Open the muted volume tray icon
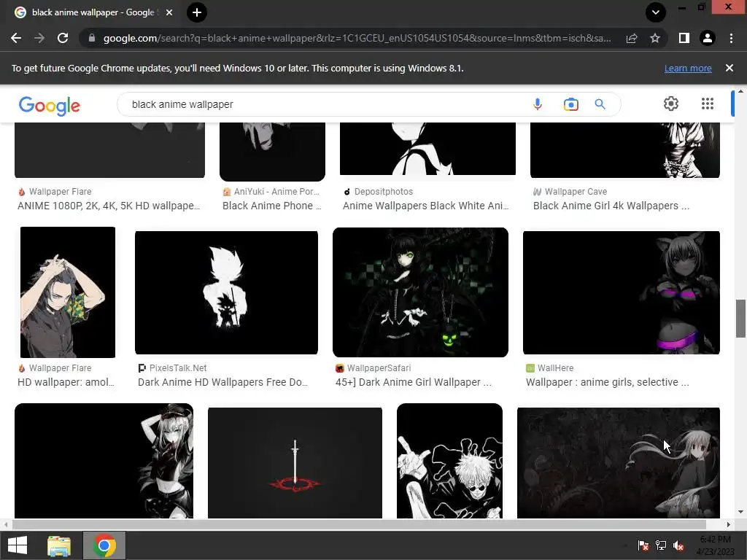747x560 pixels. [678, 545]
